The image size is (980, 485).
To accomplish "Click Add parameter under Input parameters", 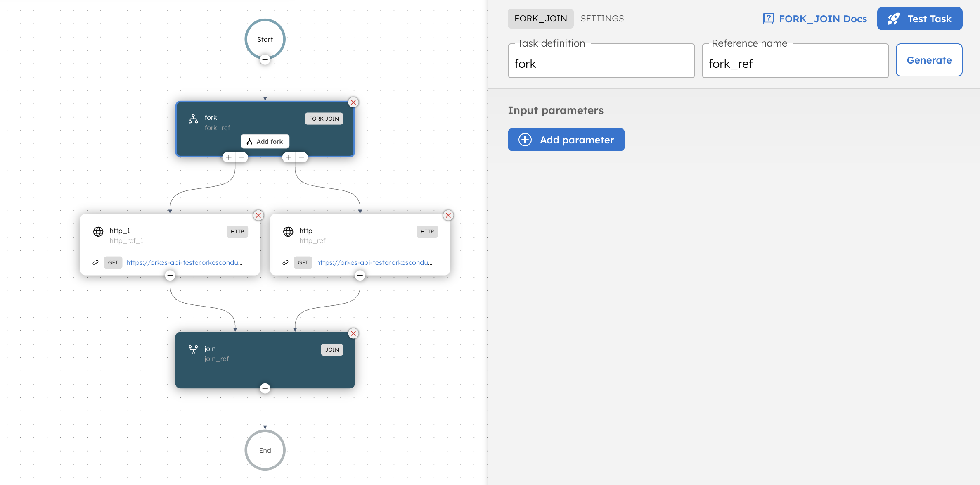I will (x=566, y=140).
